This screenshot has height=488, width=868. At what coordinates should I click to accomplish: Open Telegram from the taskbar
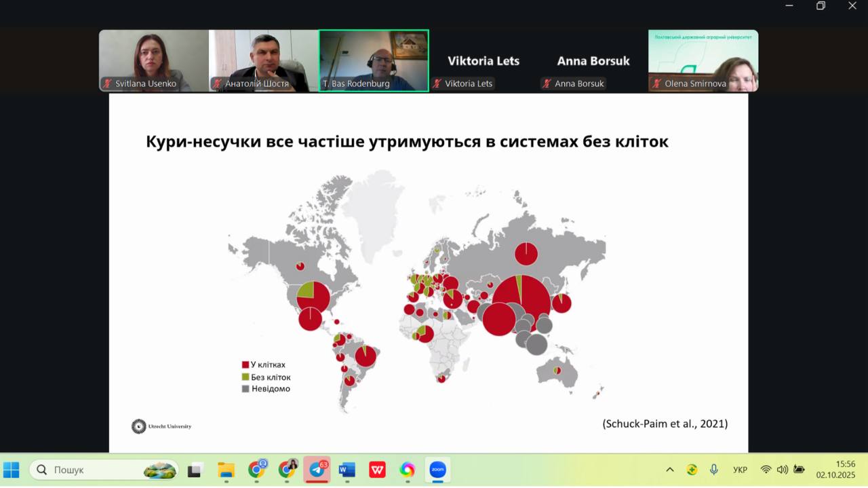point(317,470)
